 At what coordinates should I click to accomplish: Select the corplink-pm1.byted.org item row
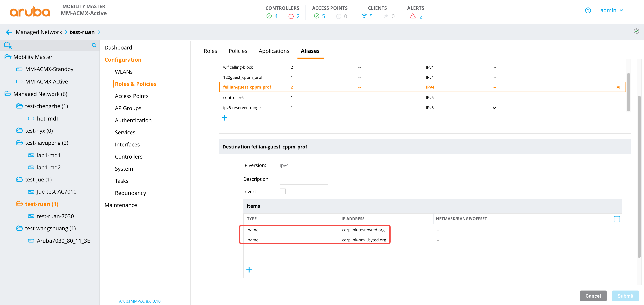coord(433,240)
